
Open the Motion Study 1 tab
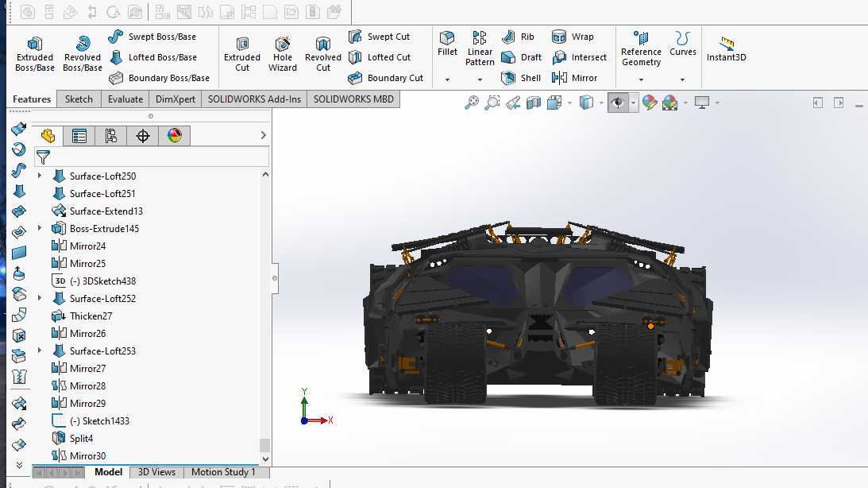223,472
